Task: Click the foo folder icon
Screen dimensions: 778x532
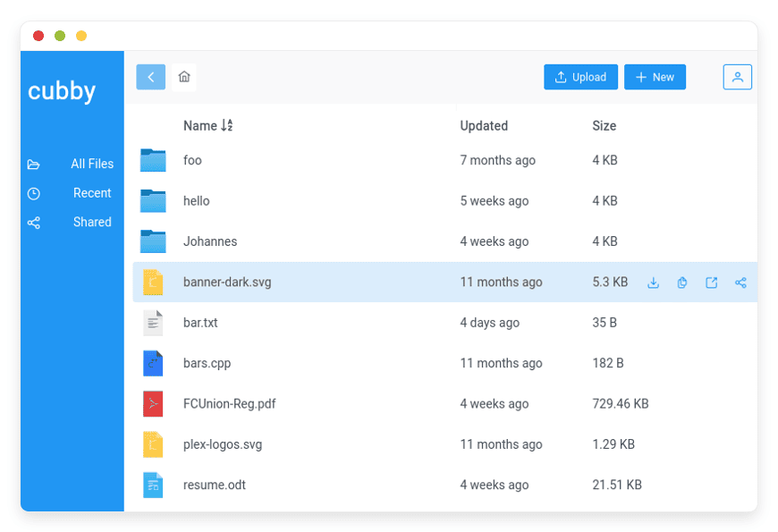Action: tap(153, 160)
